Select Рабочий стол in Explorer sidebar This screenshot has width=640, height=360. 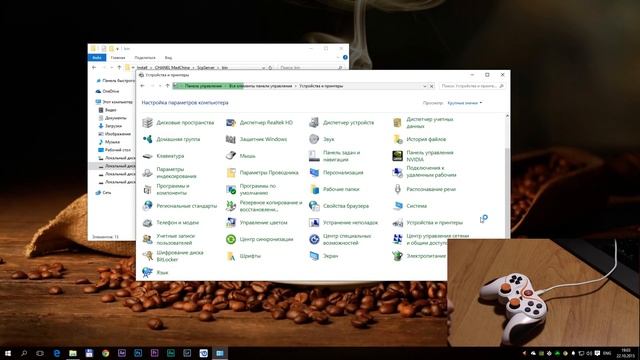click(x=115, y=150)
